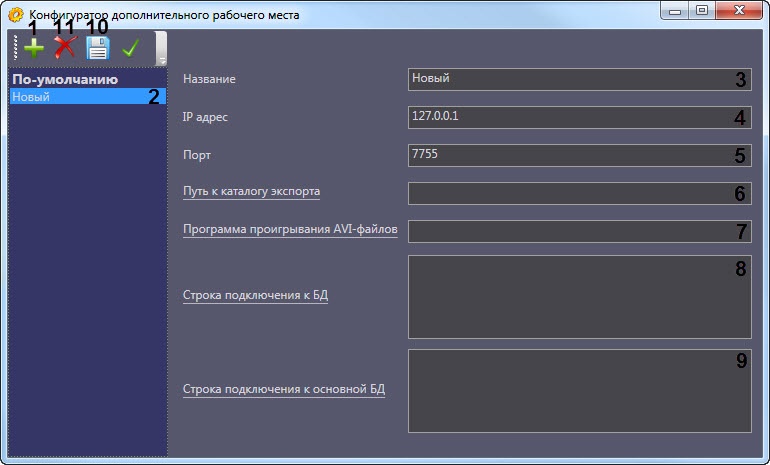
Task: Open the toolbar overflow arrow
Action: coord(161,58)
